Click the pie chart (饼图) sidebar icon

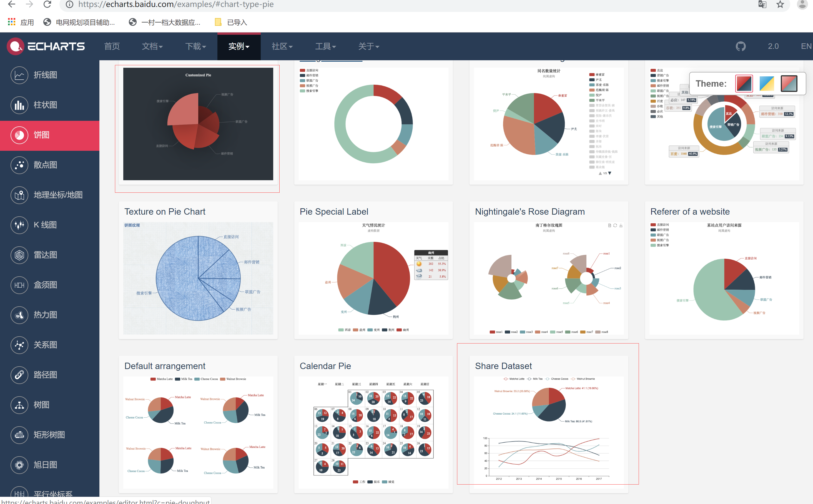click(x=19, y=135)
